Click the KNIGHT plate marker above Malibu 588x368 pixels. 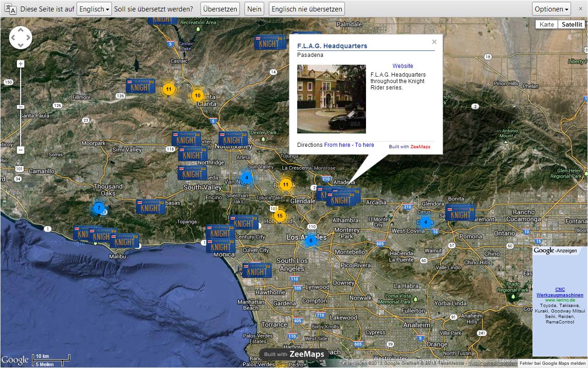[x=124, y=240]
